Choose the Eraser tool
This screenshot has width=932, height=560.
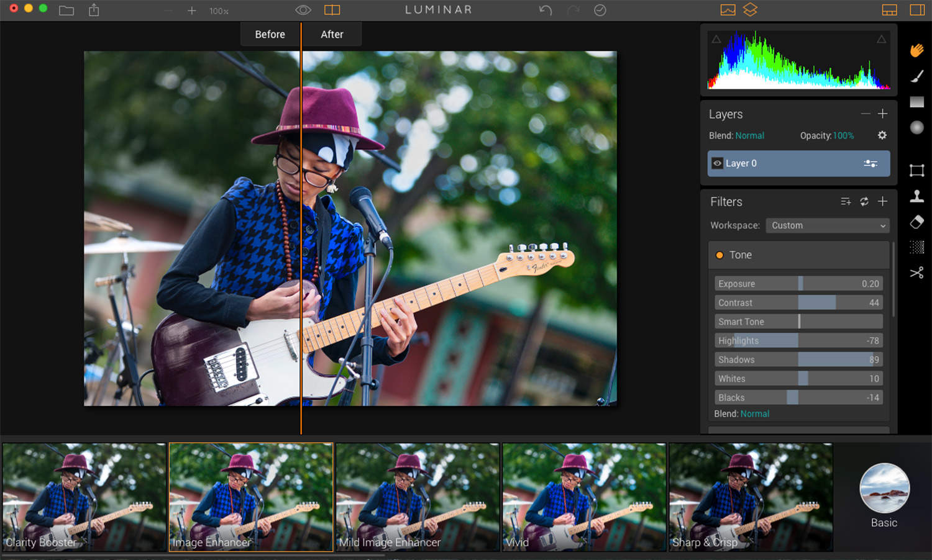[916, 222]
